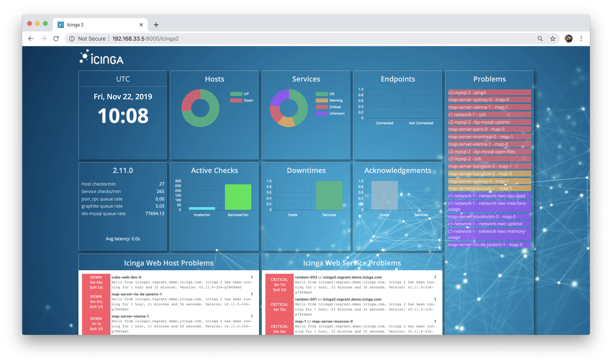Open the random-001 service link
This screenshot has width=612, height=364.
click(306, 299)
